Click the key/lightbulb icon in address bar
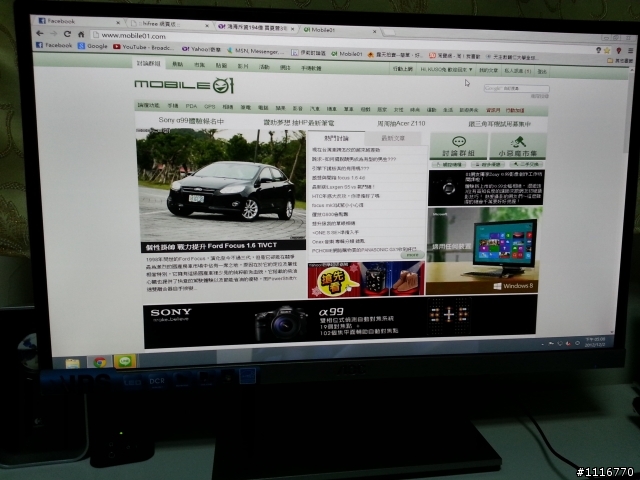Screen dimensions: 640x480 tap(598, 50)
